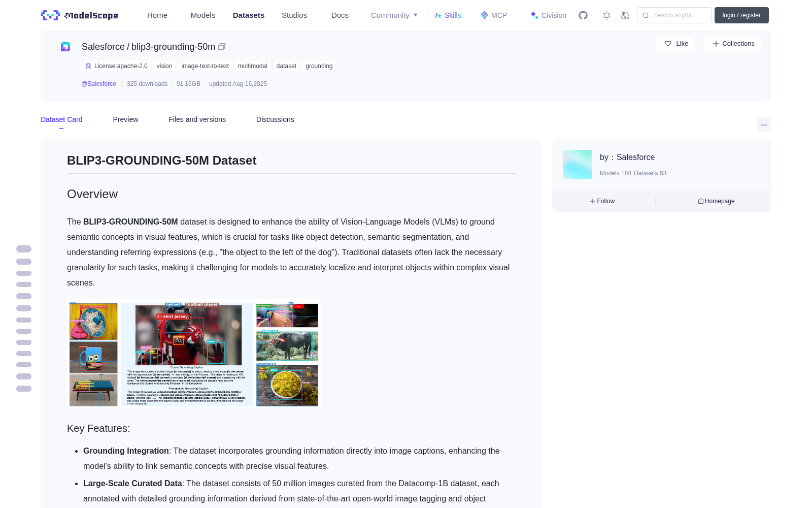Viewport: 812px width, 508px height.
Task: Click the Salesforce dataset avatar icon
Action: click(65, 47)
